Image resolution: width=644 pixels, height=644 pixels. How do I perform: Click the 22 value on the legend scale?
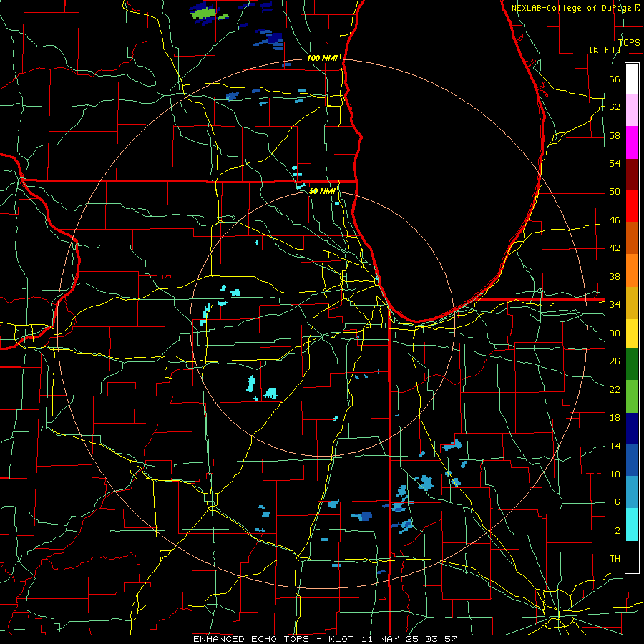point(615,389)
